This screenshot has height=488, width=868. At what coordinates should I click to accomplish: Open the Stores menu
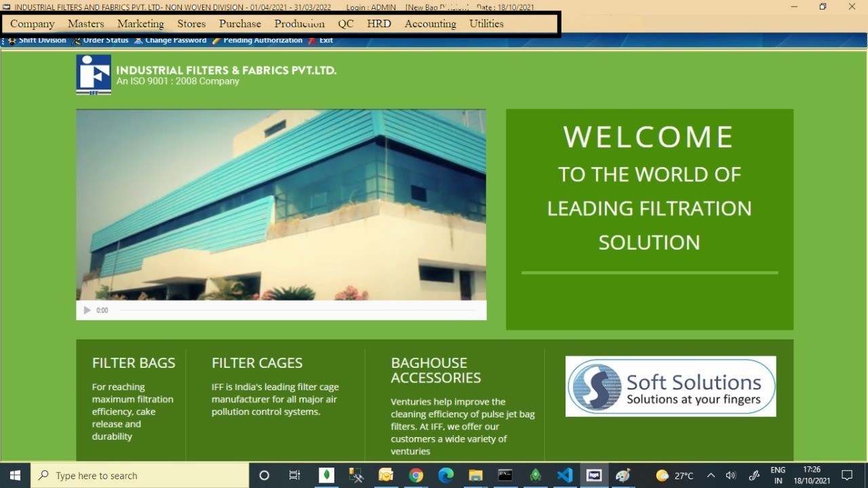click(x=191, y=24)
